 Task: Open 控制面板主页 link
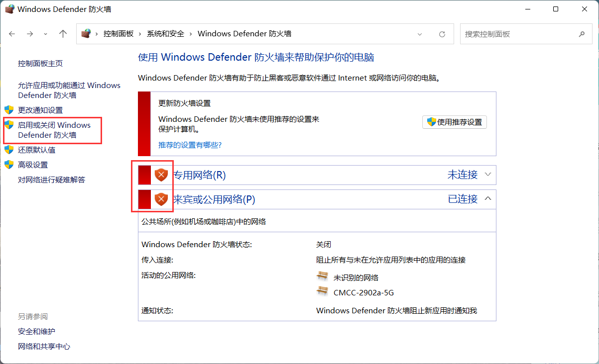40,64
